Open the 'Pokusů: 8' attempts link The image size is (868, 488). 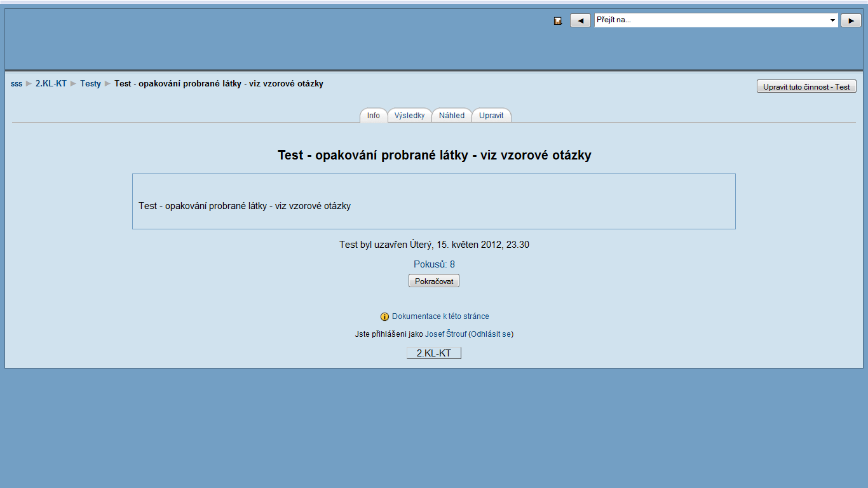pos(434,264)
